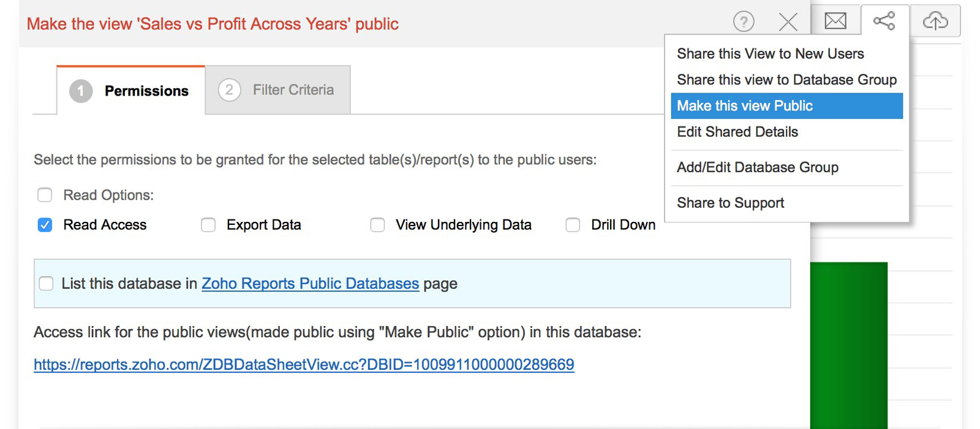The height and width of the screenshot is (429, 980).
Task: Click the green chart bar
Action: 849,343
